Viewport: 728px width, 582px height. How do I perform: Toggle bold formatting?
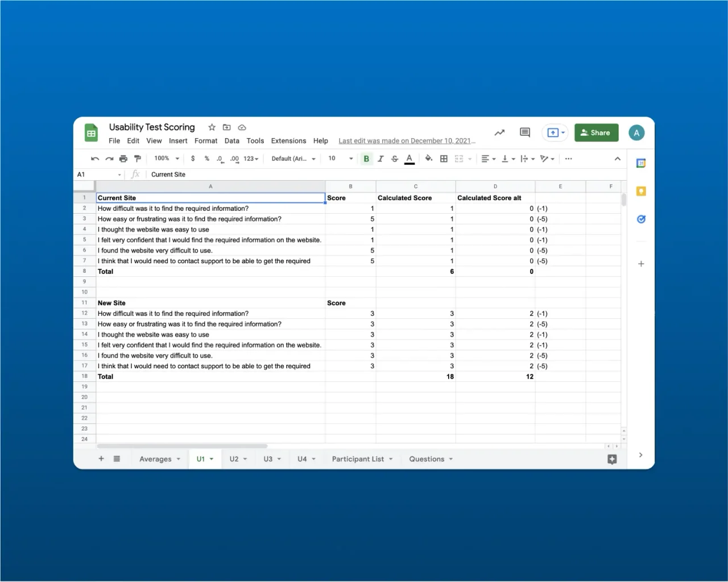366,159
